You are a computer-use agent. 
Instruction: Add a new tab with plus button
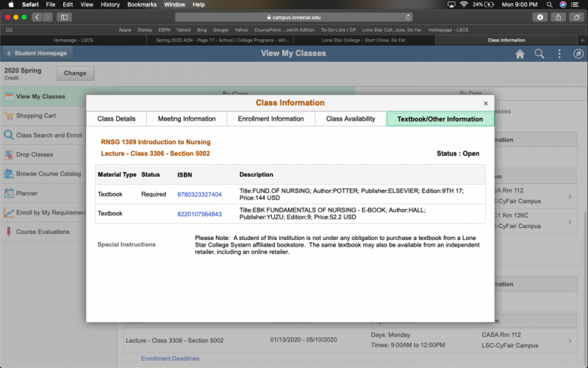(x=582, y=40)
